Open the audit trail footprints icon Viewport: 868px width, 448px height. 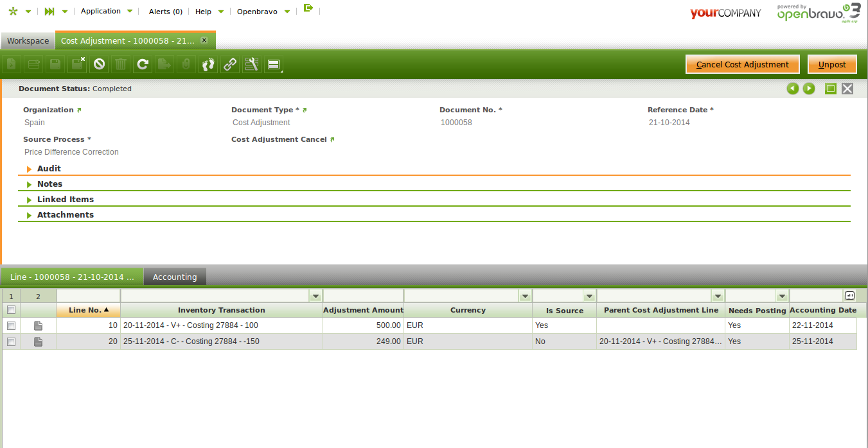click(x=208, y=64)
